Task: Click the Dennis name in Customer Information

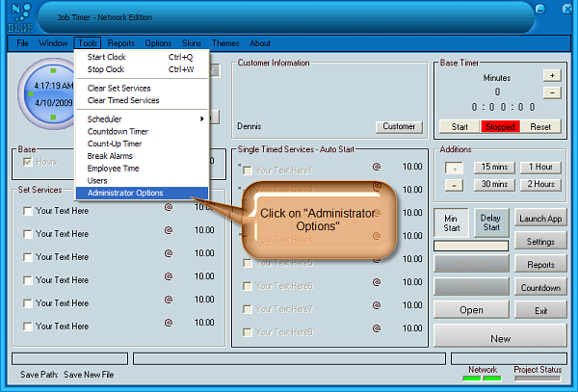Action: (250, 126)
